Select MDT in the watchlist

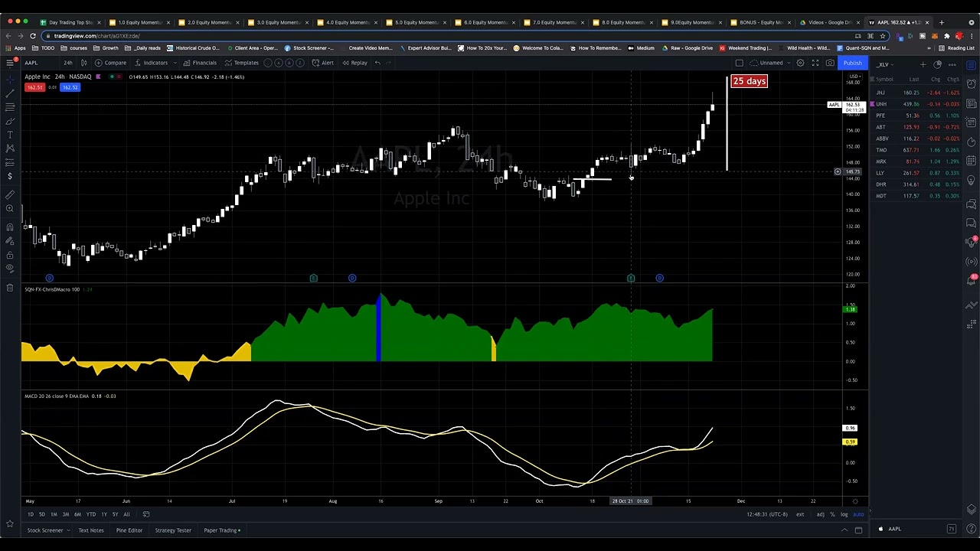pos(918,196)
